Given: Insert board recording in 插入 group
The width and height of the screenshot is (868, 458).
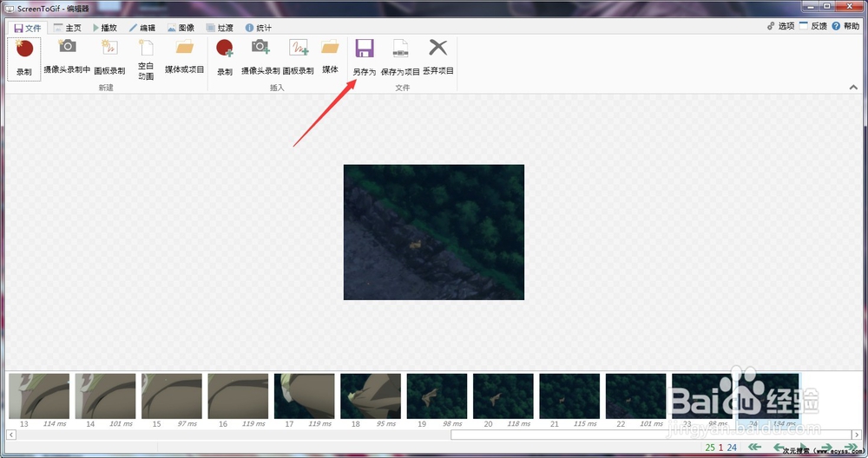Looking at the screenshot, I should click(x=299, y=58).
